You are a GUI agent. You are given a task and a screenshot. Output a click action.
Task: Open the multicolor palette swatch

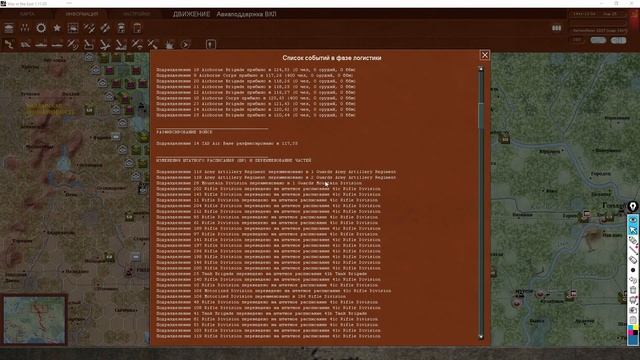click(x=633, y=330)
